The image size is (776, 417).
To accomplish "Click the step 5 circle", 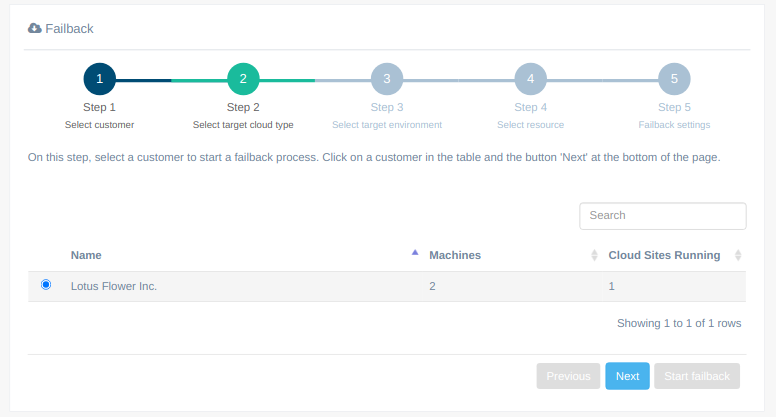I will click(x=674, y=79).
